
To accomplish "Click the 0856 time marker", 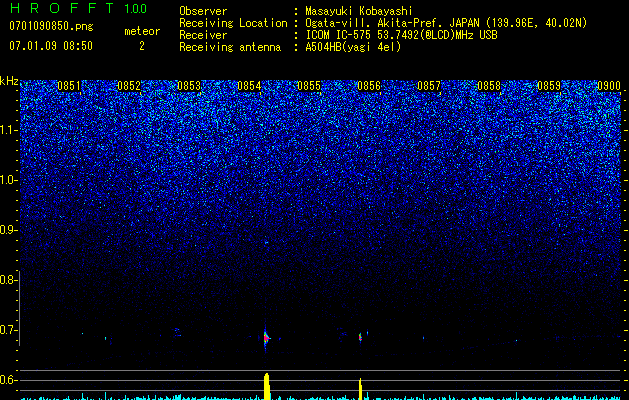I will [x=369, y=86].
